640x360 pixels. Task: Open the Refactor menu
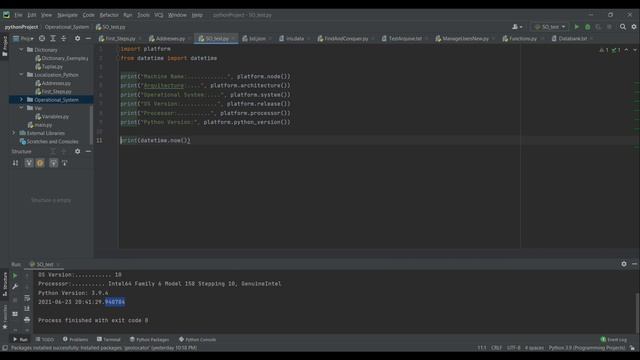pos(109,15)
